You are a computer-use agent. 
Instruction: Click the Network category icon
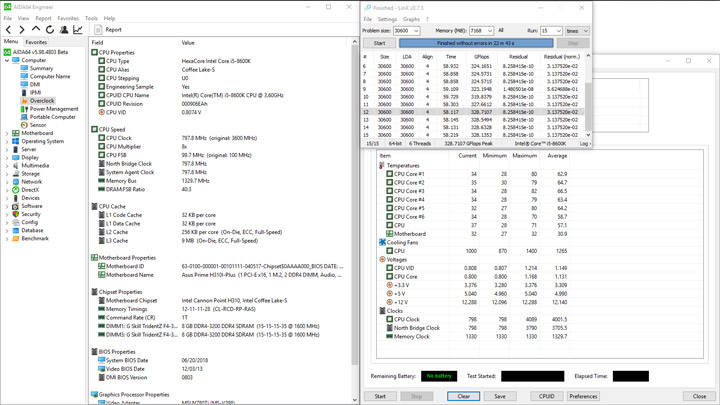16,182
